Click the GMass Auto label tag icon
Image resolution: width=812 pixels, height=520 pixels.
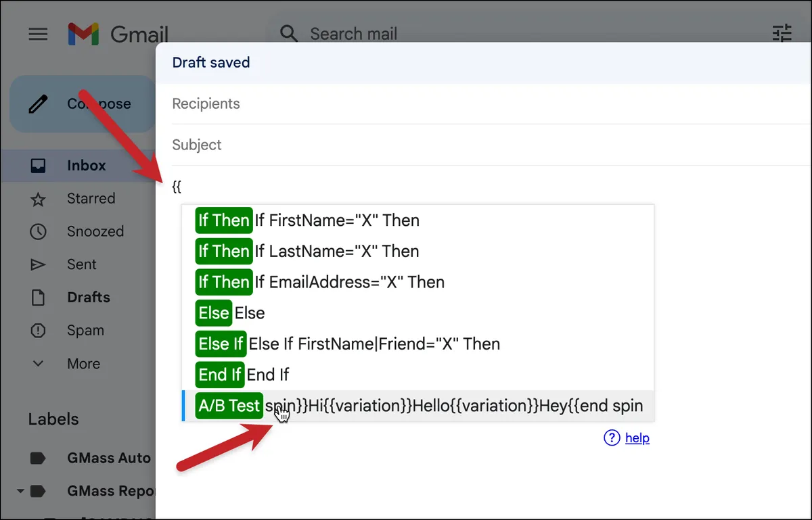point(38,458)
